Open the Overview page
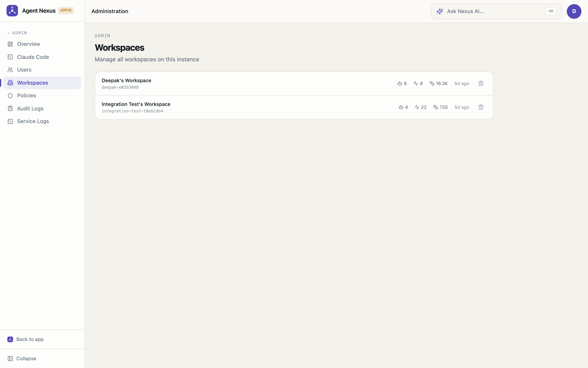Image resolution: width=588 pixels, height=368 pixels. 42,44
